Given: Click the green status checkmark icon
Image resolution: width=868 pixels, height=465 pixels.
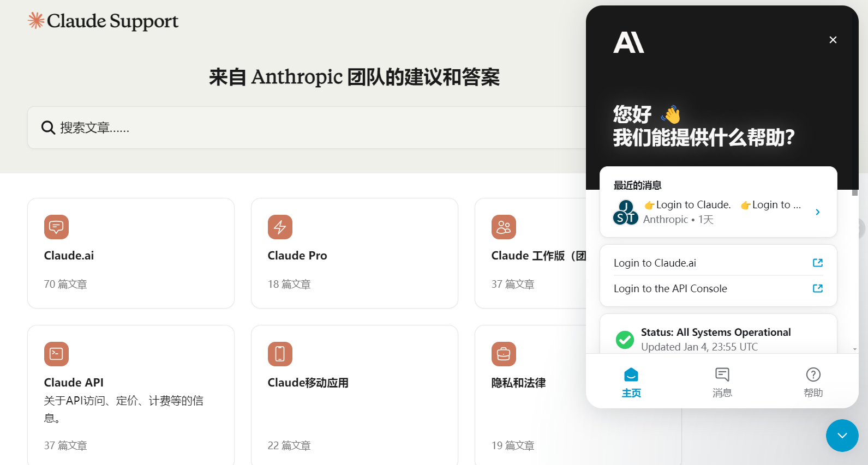Looking at the screenshot, I should pos(625,340).
